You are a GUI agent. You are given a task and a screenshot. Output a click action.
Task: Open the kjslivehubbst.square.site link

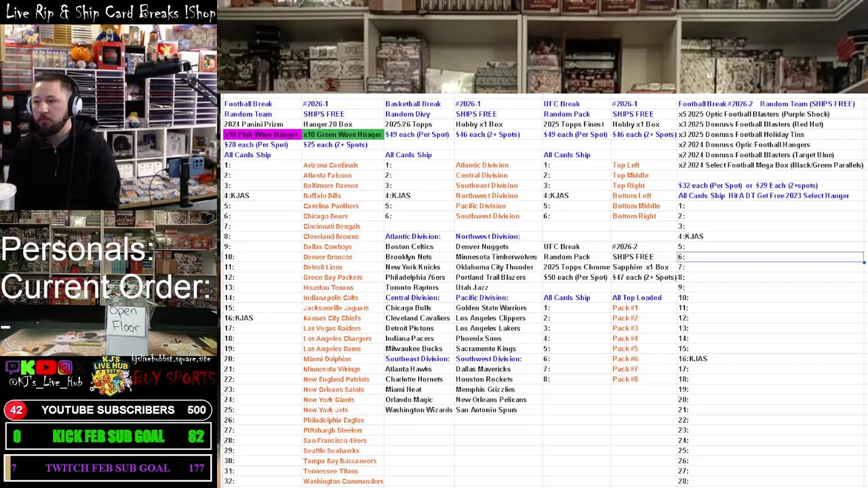171,359
